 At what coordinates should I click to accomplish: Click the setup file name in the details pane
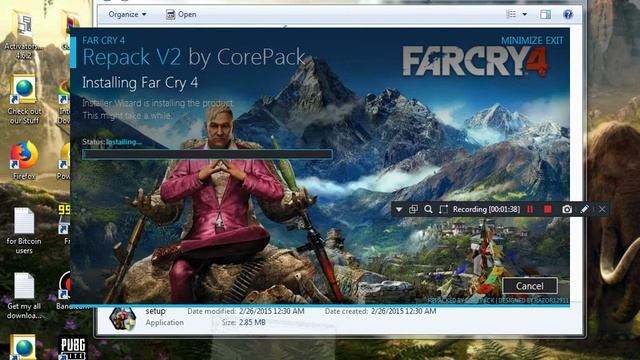pyautogui.click(x=156, y=311)
